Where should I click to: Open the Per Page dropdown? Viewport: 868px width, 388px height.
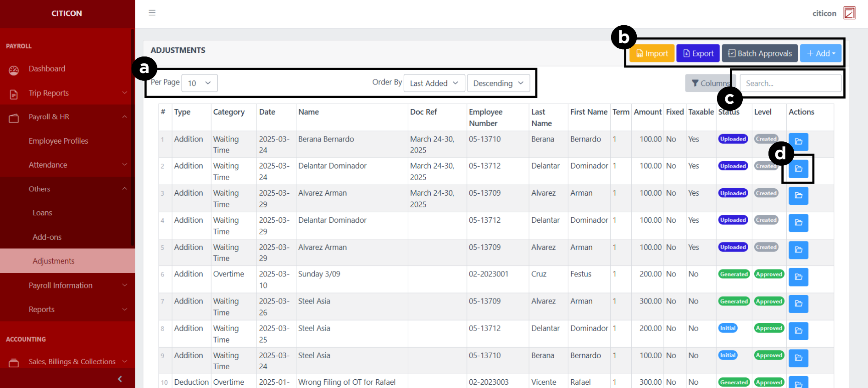click(199, 83)
